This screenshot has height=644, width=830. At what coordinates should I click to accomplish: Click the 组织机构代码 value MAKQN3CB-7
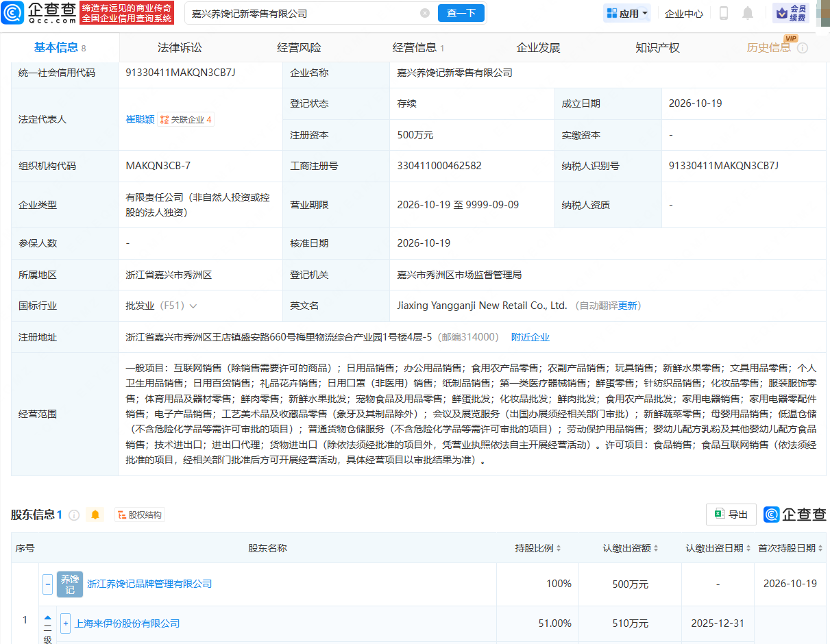[158, 166]
